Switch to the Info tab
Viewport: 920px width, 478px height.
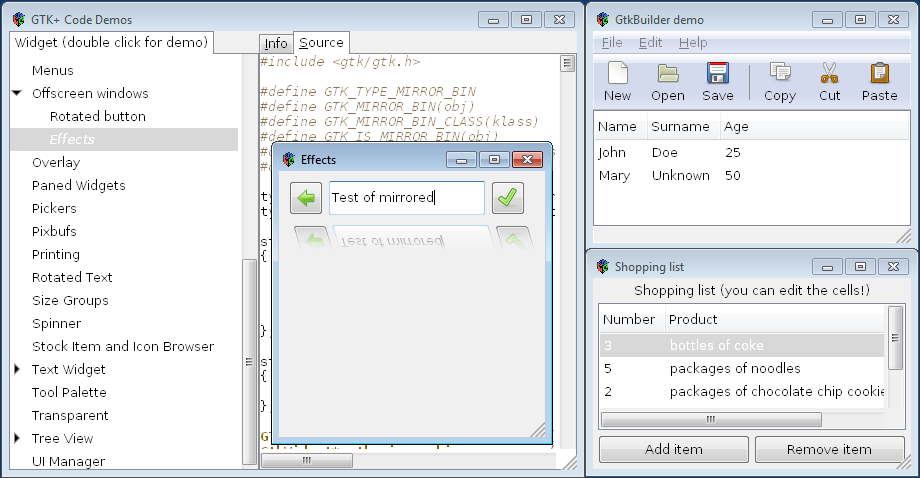click(x=276, y=43)
